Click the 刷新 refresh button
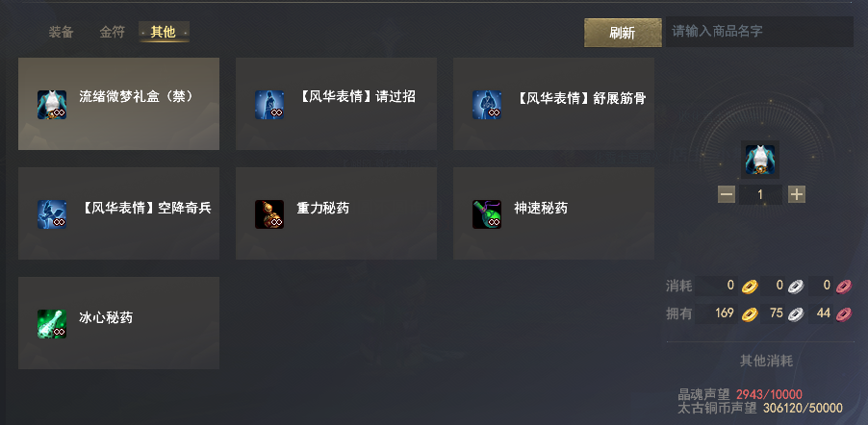 [x=623, y=33]
